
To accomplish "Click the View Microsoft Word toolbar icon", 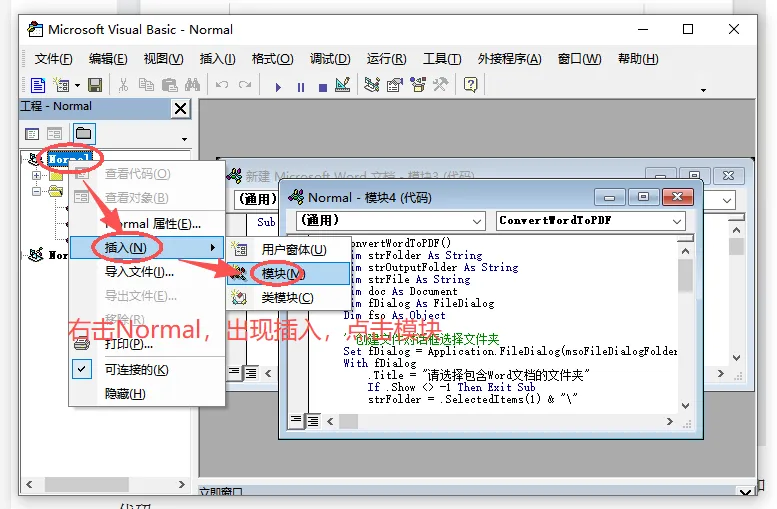I will (38, 85).
